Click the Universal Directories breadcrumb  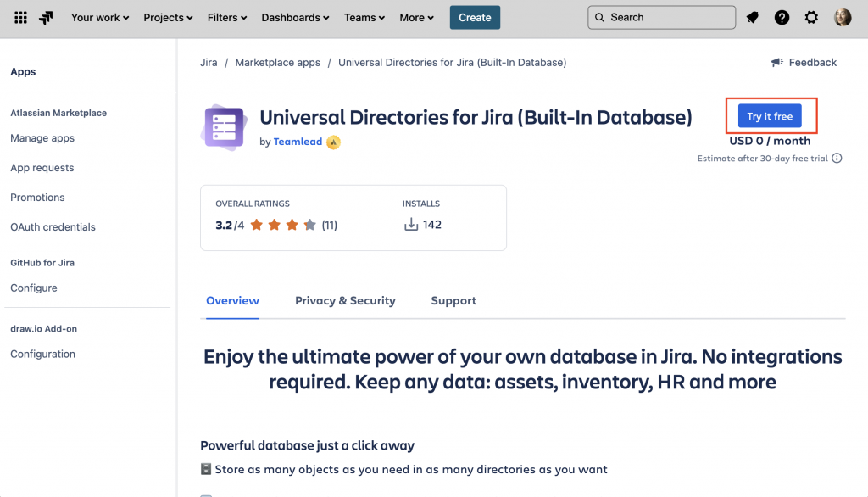coord(453,63)
